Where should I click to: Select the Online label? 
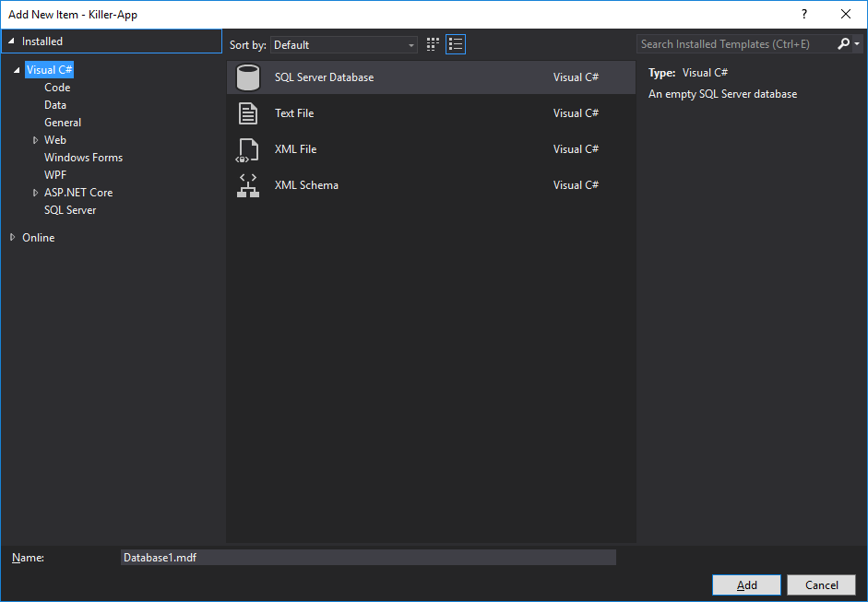[38, 237]
